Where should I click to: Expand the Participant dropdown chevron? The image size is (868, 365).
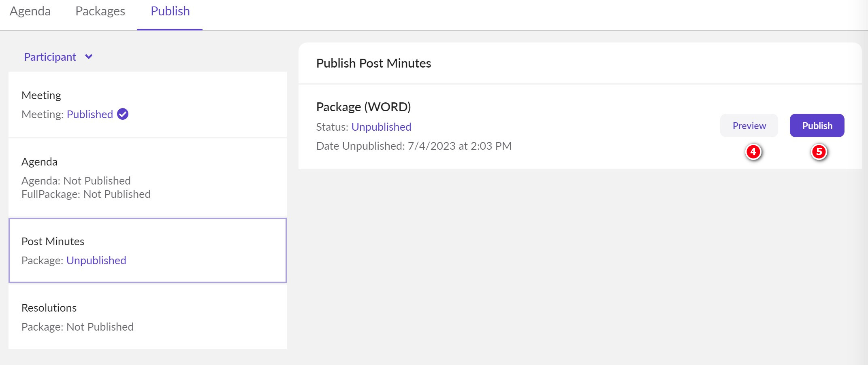pyautogui.click(x=89, y=57)
